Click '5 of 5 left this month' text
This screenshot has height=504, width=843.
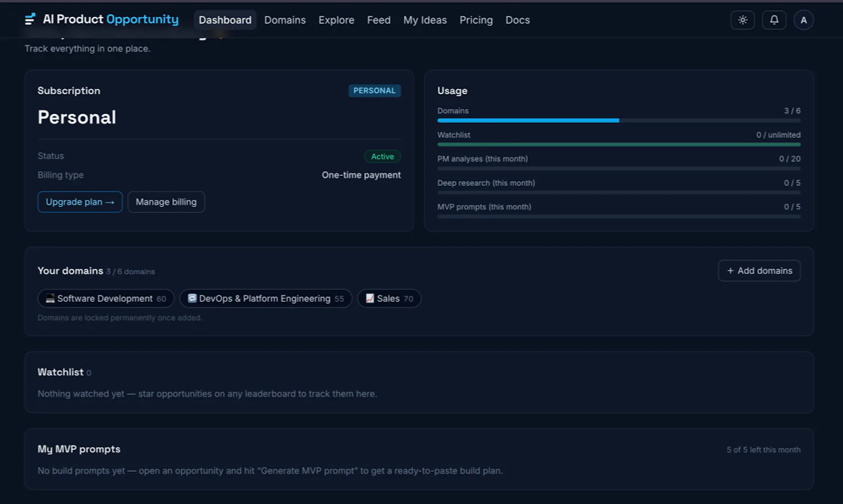[763, 450]
